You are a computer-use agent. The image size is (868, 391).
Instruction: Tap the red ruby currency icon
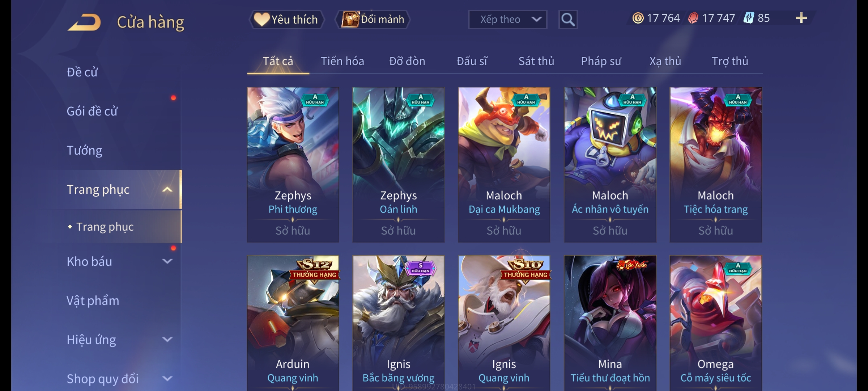693,18
